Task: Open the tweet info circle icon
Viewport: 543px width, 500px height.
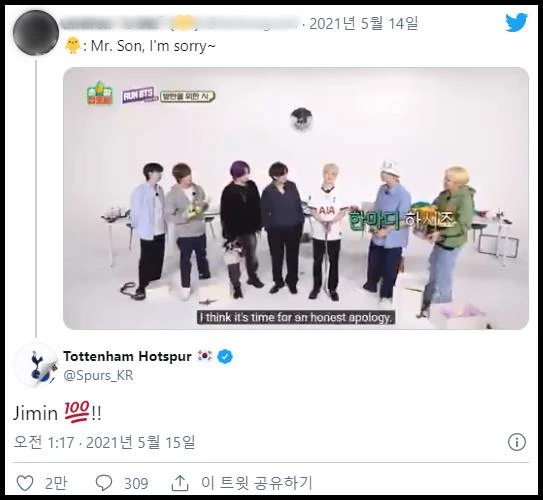Action: tap(517, 442)
